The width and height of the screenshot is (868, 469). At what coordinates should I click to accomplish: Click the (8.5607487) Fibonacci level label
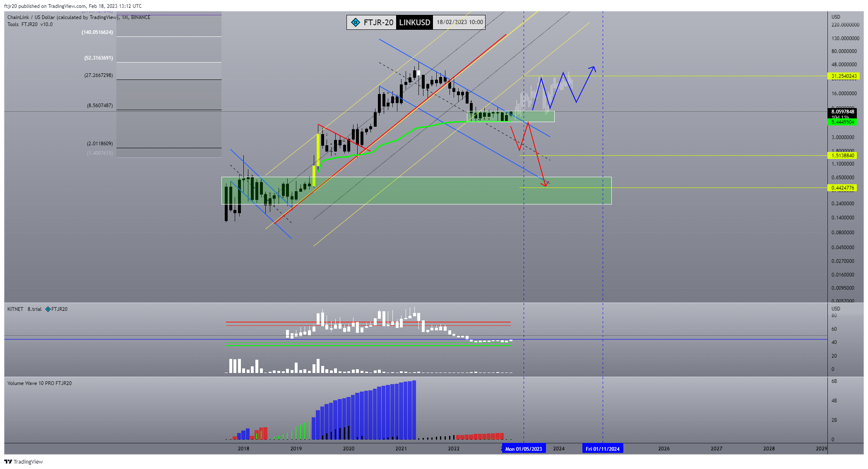click(100, 106)
